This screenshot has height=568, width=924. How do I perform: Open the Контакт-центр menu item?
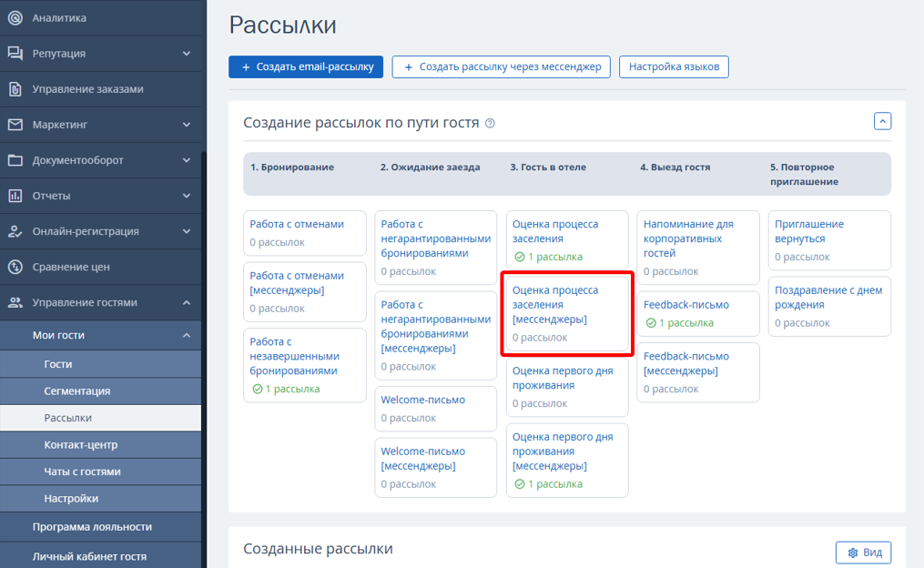[80, 444]
